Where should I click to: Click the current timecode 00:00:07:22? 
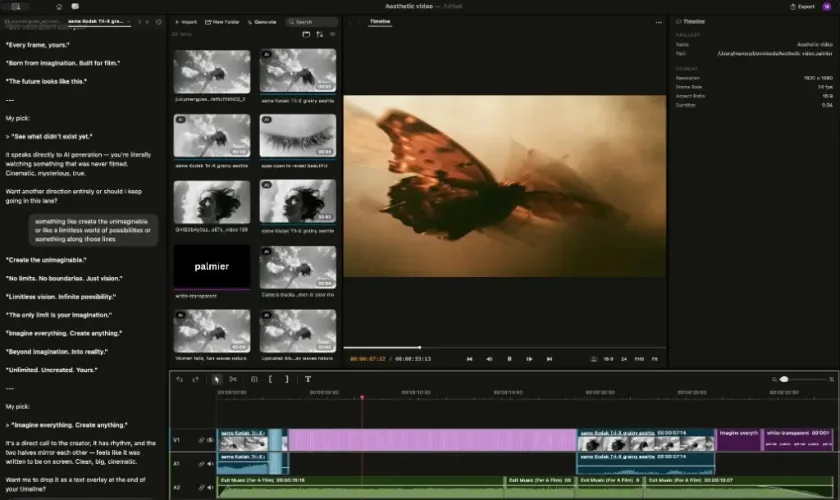368,359
